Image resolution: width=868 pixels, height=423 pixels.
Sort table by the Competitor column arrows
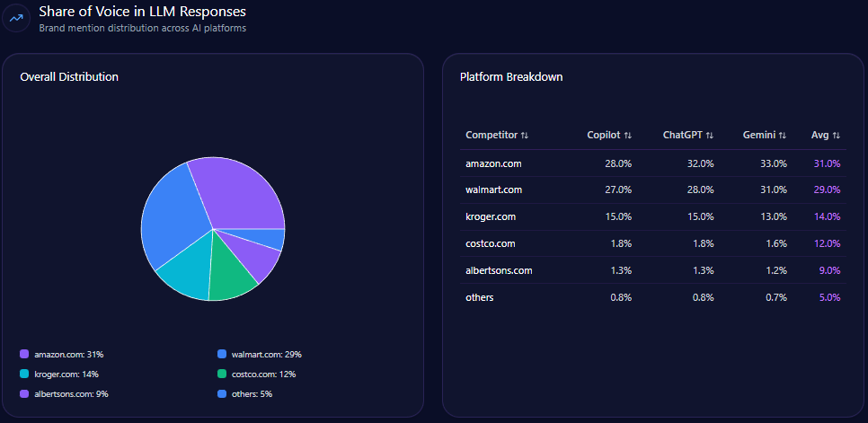click(x=525, y=136)
